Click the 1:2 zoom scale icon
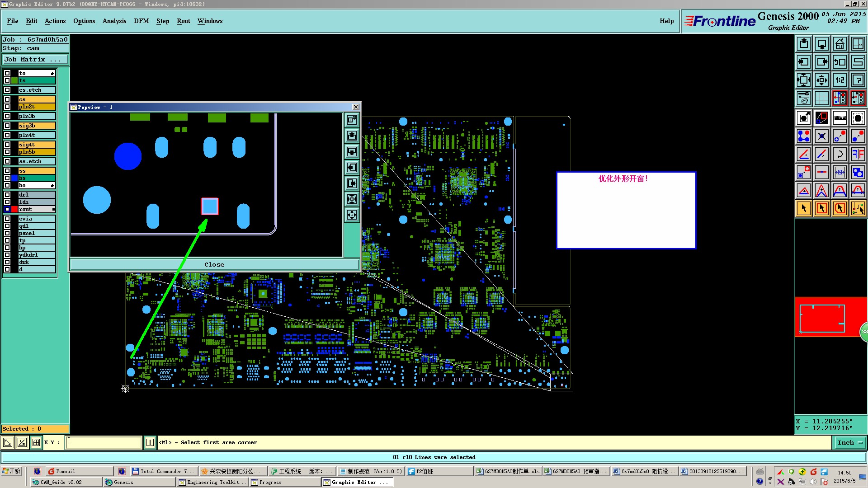The width and height of the screenshot is (868, 488). click(840, 80)
